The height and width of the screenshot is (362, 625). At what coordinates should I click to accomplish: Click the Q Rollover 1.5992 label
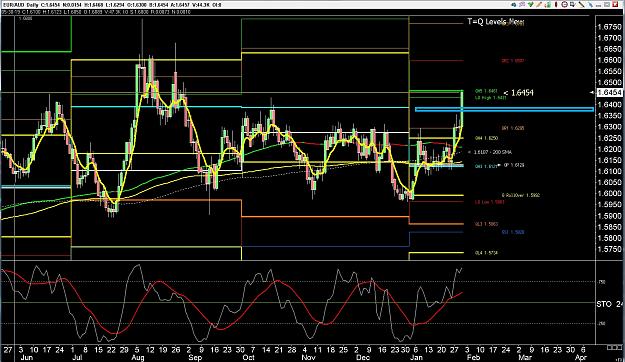(x=521, y=195)
